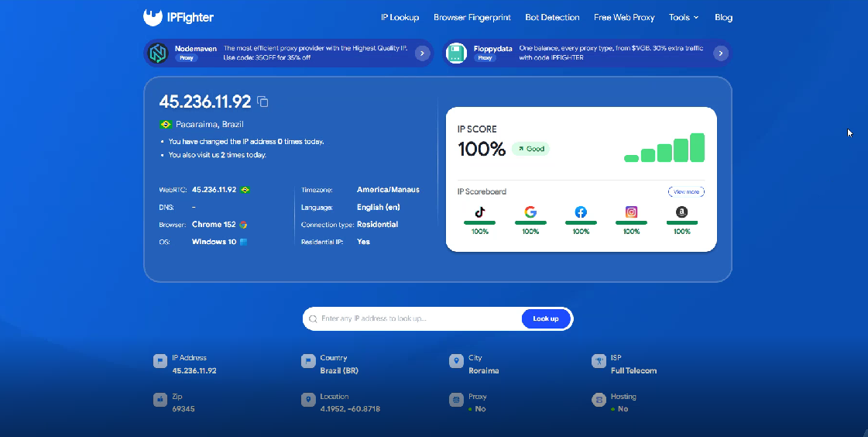Click the WebRTC 45.236.11.92 value

click(214, 189)
